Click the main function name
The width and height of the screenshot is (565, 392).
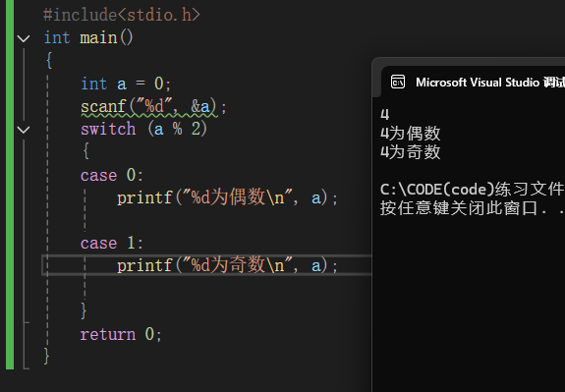(98, 38)
